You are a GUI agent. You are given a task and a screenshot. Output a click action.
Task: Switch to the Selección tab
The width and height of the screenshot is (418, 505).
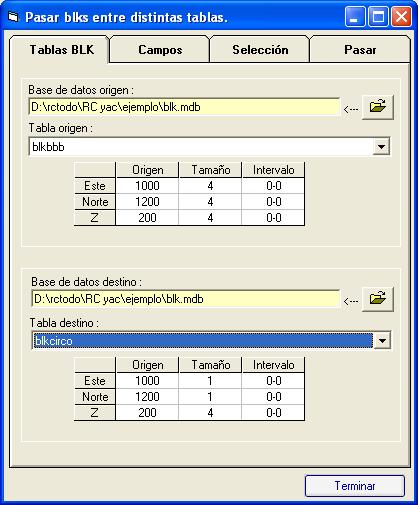click(260, 50)
